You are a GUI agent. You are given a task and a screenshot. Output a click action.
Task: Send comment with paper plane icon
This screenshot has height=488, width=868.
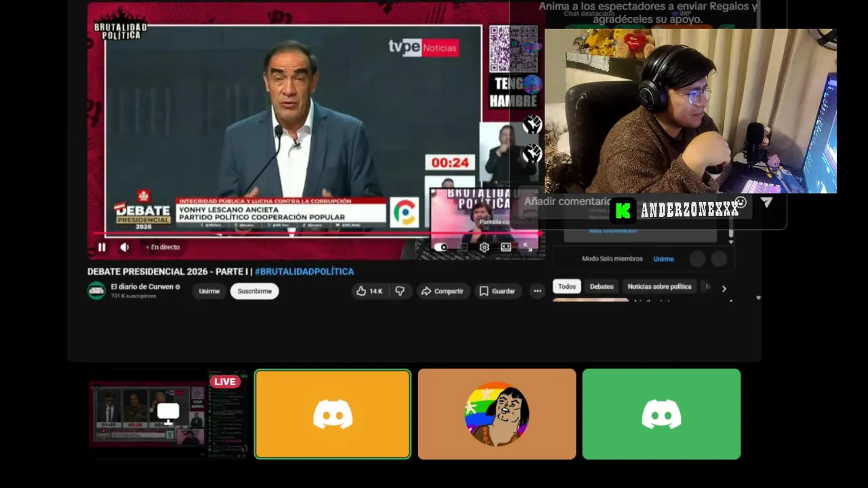pyautogui.click(x=766, y=202)
